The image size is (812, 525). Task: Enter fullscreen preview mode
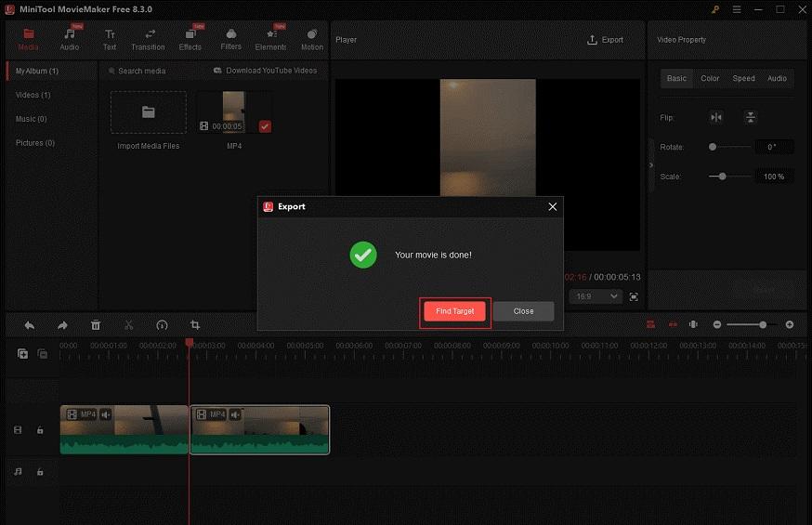pyautogui.click(x=634, y=296)
